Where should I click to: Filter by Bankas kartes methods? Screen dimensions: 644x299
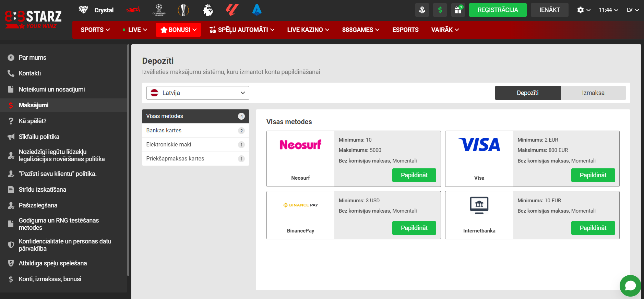[x=195, y=131]
